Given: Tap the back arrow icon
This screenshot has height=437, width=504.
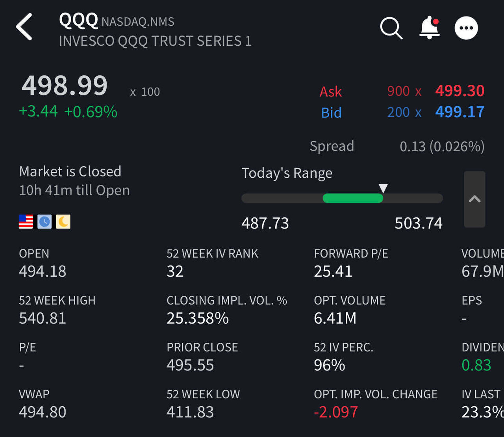Looking at the screenshot, I should point(24,27).
